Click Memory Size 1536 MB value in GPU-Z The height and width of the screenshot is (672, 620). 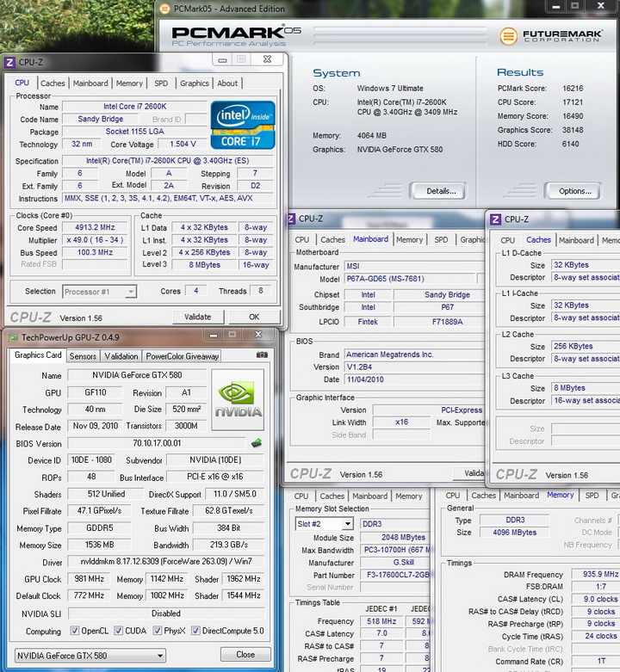click(100, 545)
